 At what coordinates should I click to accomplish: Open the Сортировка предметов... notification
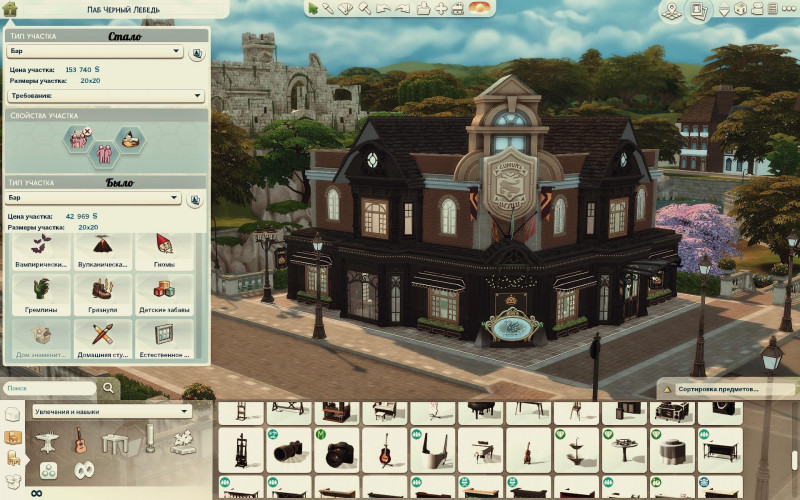[728, 389]
